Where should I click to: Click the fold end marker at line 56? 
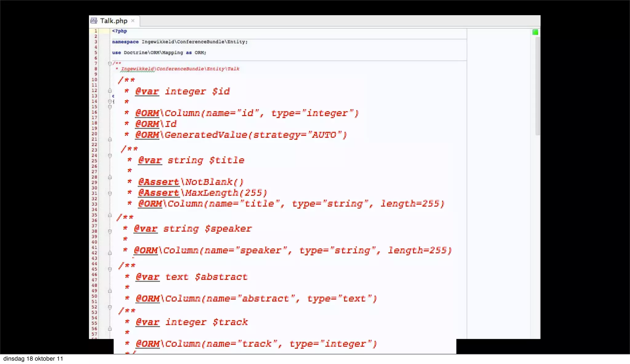pyautogui.click(x=110, y=329)
